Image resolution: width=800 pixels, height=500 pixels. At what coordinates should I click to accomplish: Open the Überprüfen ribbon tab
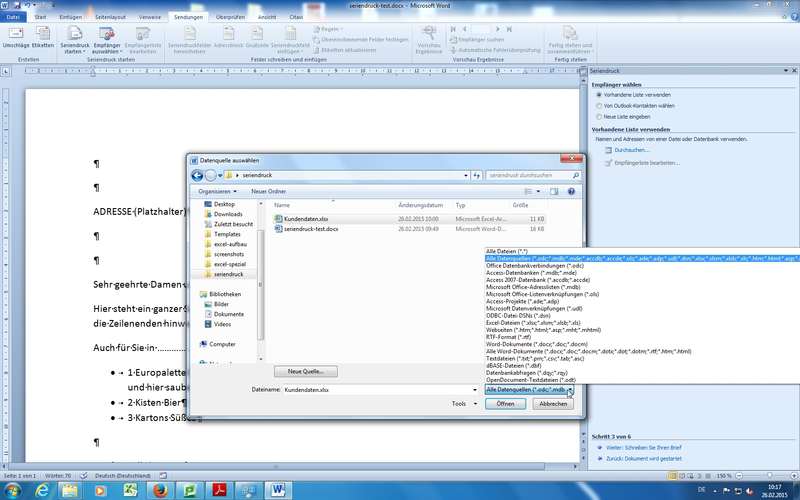click(231, 17)
